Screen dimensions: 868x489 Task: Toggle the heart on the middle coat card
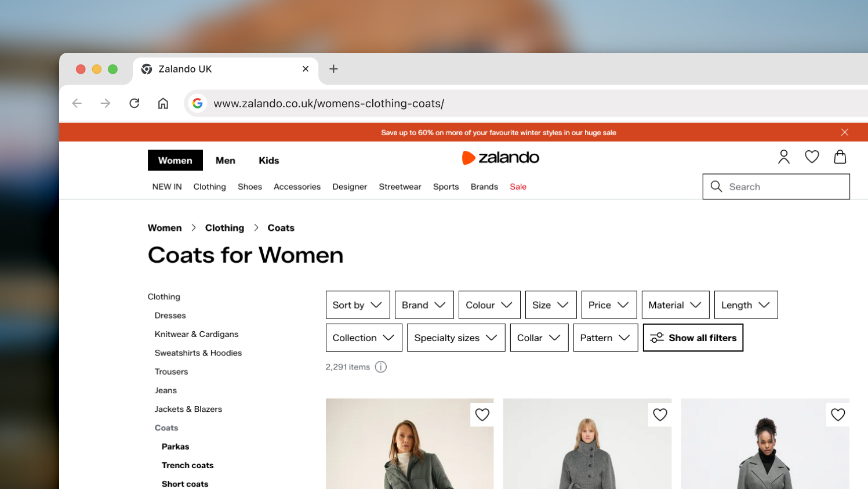click(x=660, y=414)
